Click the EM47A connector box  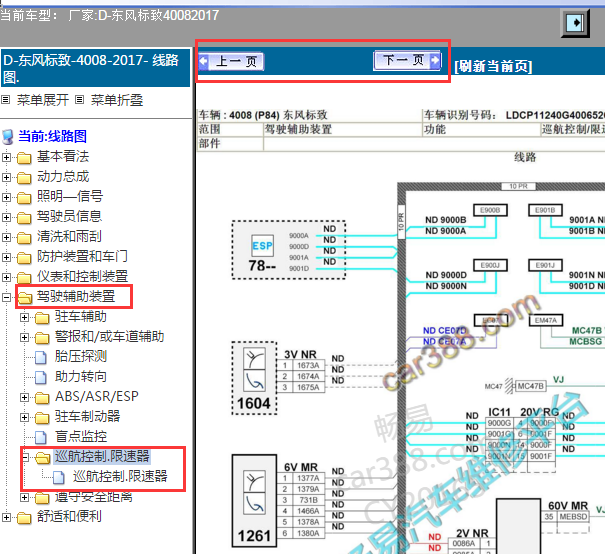coord(546,320)
